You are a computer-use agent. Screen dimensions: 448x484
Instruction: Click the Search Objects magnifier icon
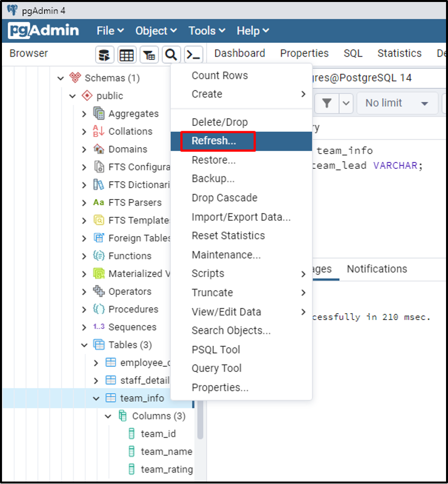tap(171, 54)
